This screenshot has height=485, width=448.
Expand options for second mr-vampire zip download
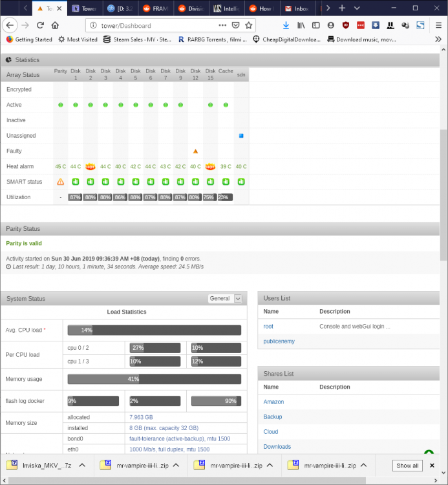(x=270, y=465)
